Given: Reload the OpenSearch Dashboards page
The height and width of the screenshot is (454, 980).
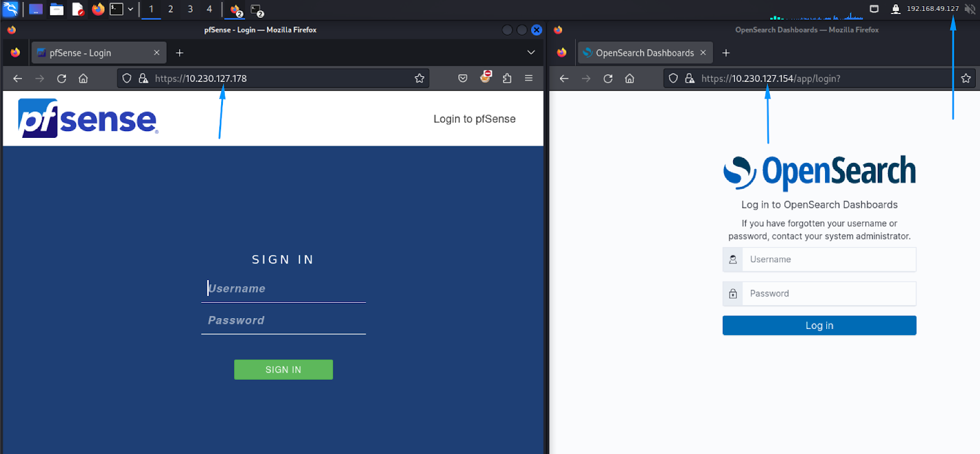Looking at the screenshot, I should pos(608,78).
